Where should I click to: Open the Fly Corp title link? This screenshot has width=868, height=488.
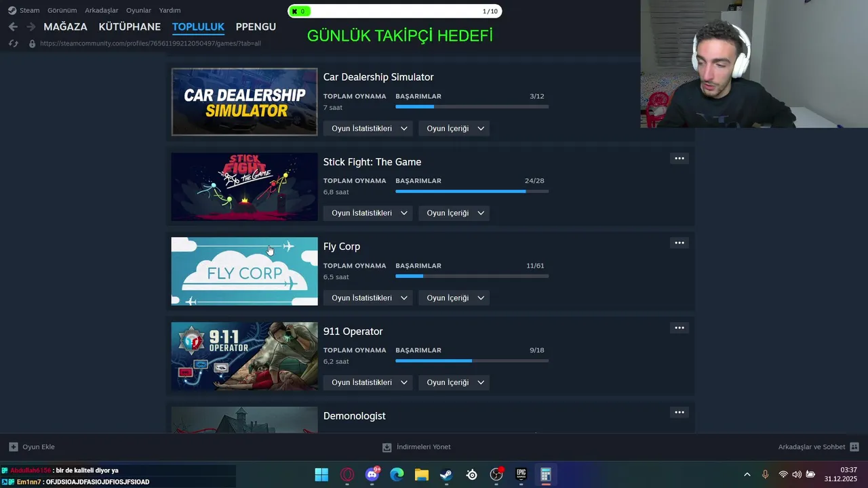click(x=342, y=247)
